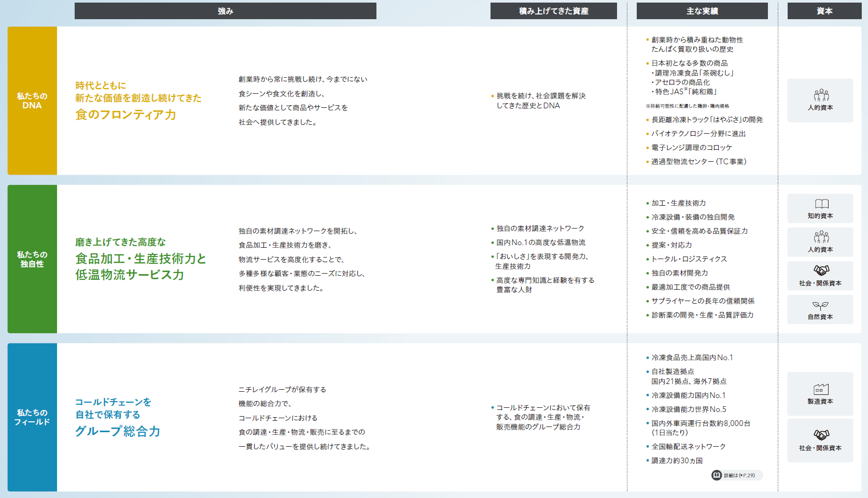This screenshot has width=868, height=498.
Task: Open the 詳細は (▶P.29) link
Action: [x=737, y=475]
